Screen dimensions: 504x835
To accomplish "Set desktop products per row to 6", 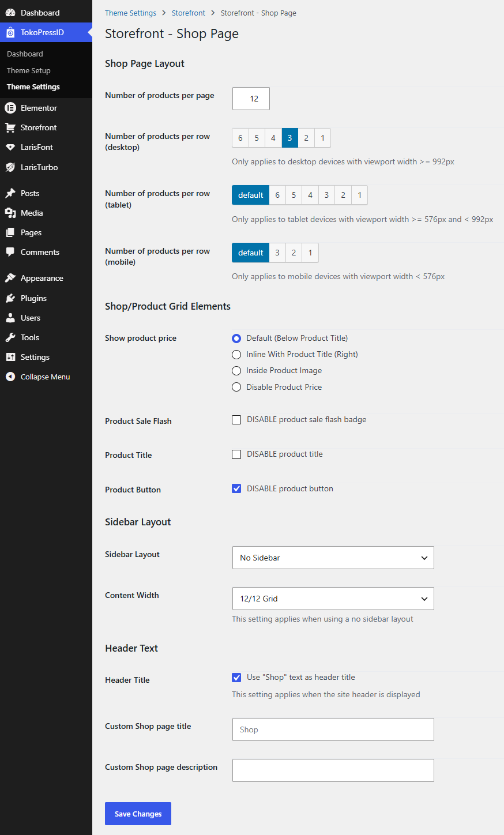I will [240, 138].
